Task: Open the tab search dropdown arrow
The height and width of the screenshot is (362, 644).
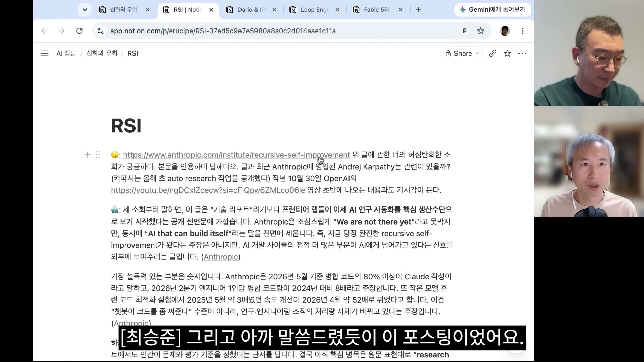Action: coord(85,10)
